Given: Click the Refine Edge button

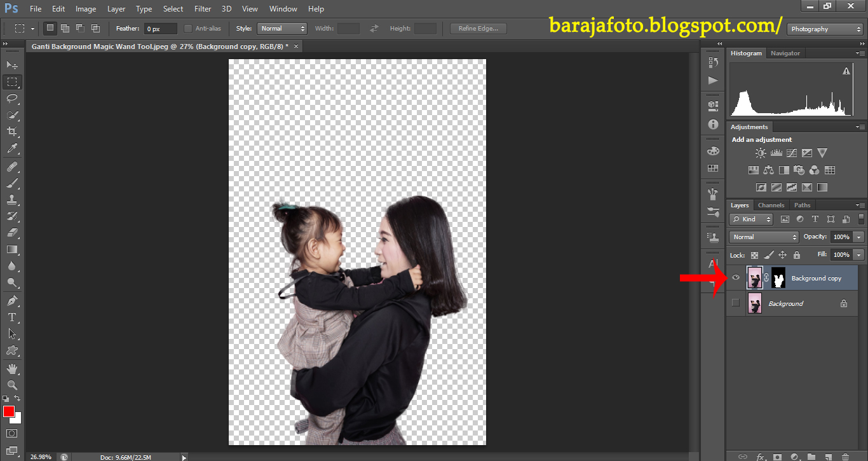Looking at the screenshot, I should [x=478, y=29].
